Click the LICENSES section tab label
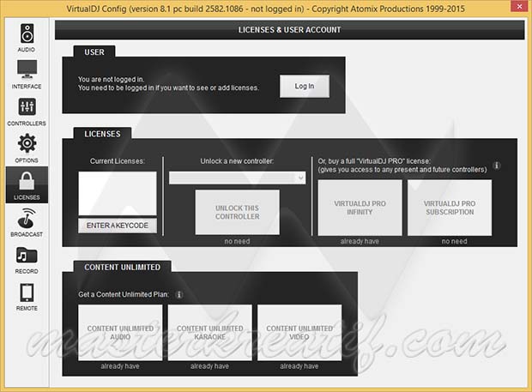This screenshot has width=532, height=392. [102, 134]
